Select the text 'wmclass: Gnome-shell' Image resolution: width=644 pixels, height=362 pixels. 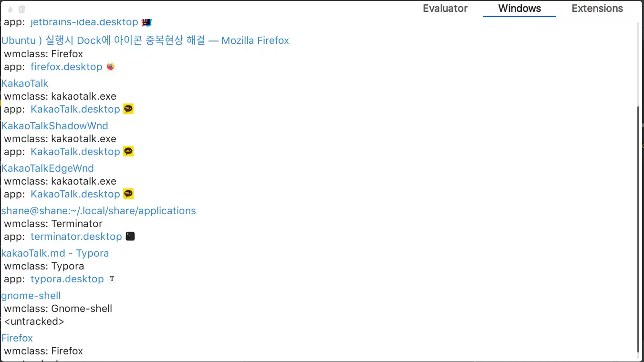pyautogui.click(x=58, y=309)
